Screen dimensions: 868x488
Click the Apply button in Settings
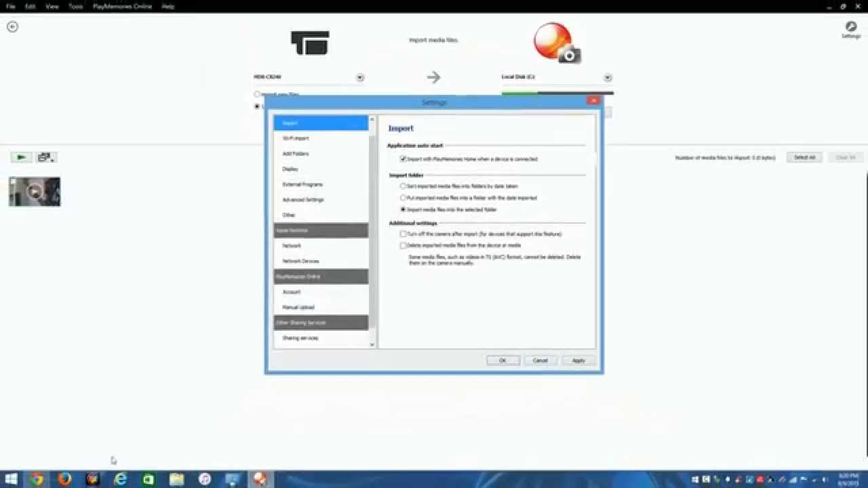click(x=578, y=361)
